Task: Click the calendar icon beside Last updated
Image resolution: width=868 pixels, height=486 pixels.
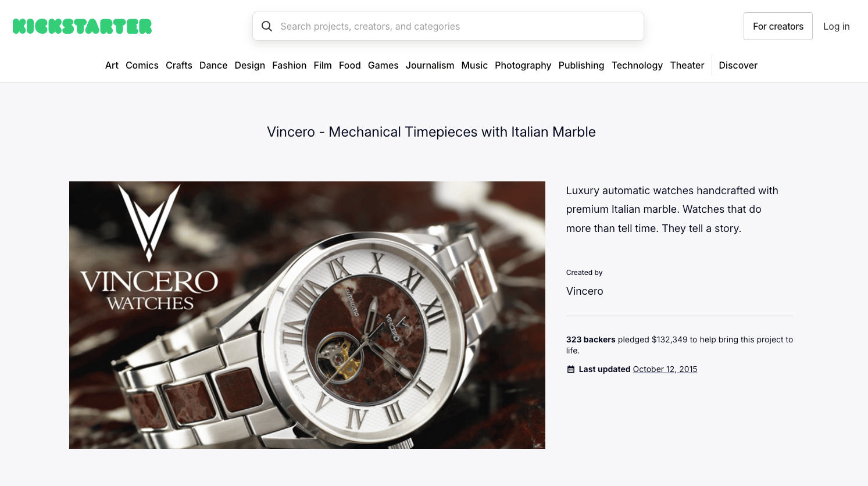Action: point(571,369)
